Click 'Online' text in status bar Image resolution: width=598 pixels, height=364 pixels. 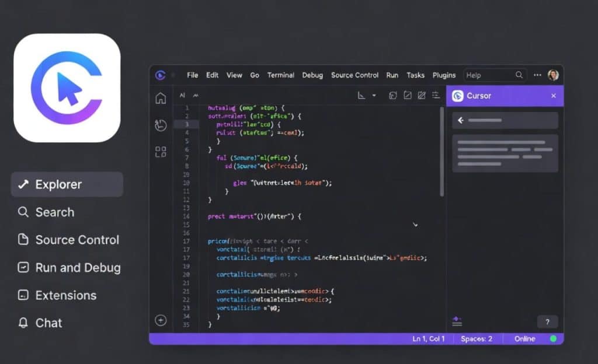(x=525, y=339)
